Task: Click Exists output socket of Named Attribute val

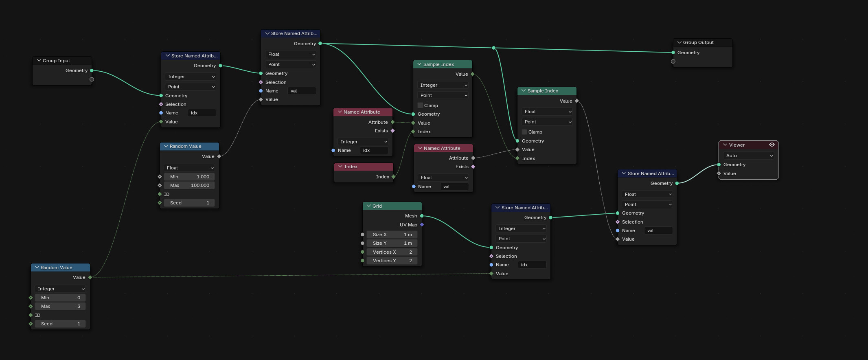Action: (x=473, y=167)
